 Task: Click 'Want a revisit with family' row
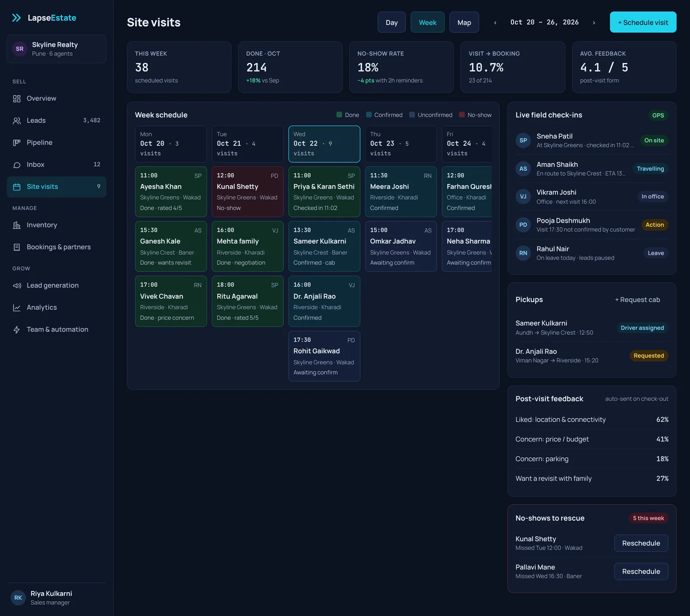tap(592, 478)
